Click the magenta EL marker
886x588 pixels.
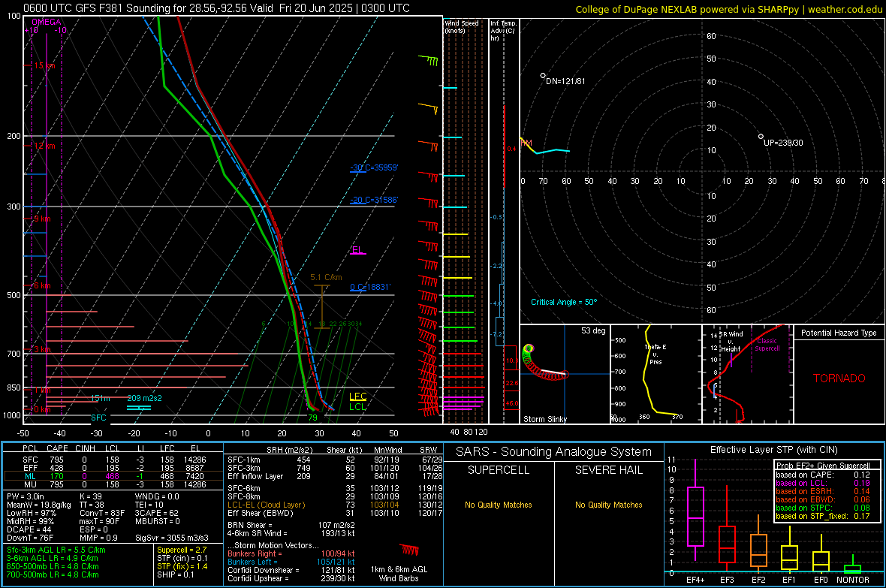click(357, 250)
